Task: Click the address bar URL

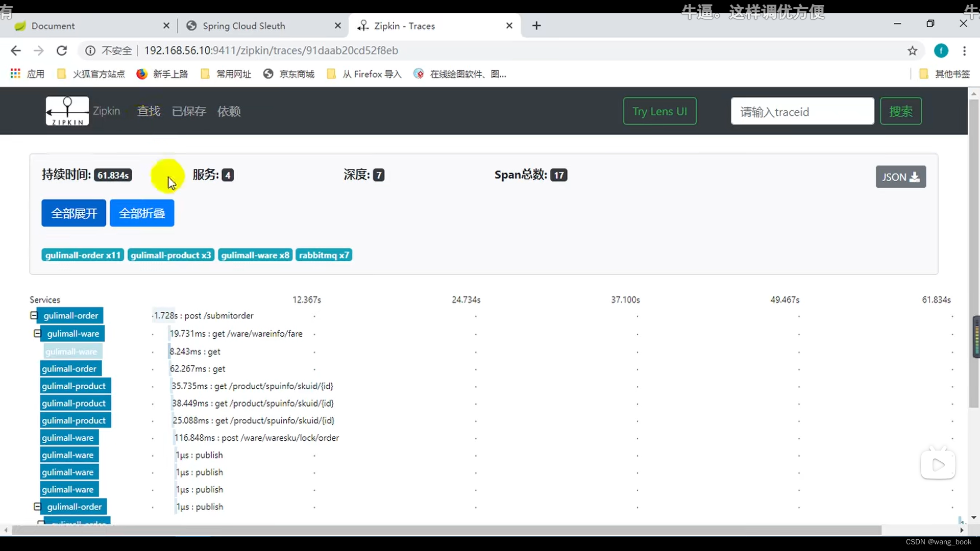Action: coord(271,51)
